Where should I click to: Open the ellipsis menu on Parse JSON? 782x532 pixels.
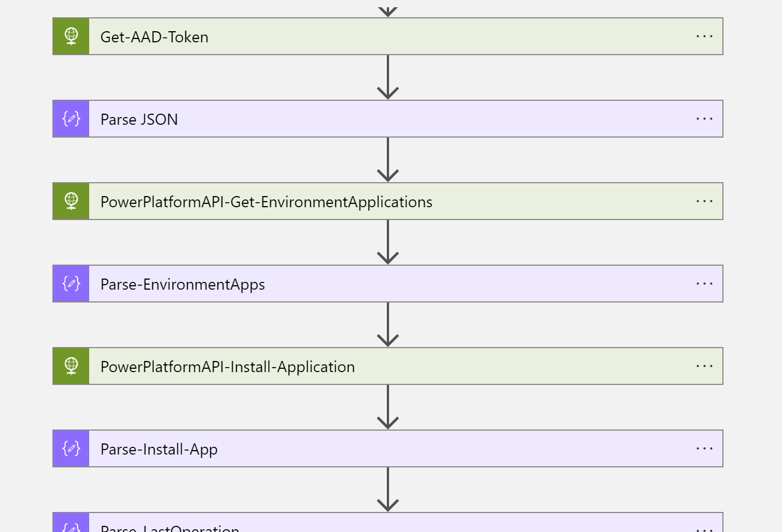[705, 118]
